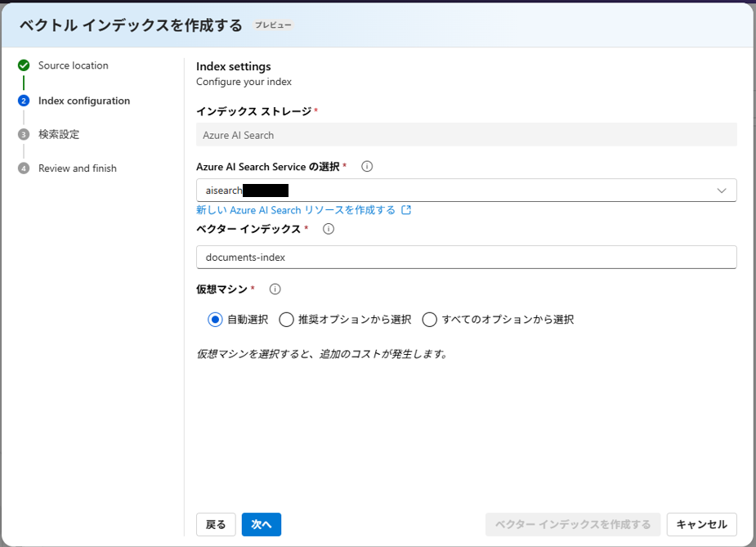The width and height of the screenshot is (756, 547).
Task: Click the 戻る button
Action: coord(216,524)
